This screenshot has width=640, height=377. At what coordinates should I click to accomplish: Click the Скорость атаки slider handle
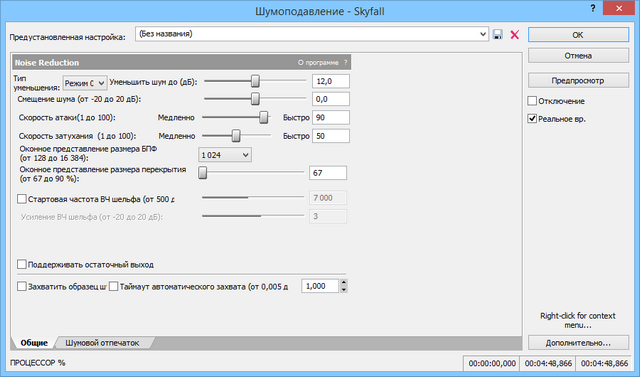click(x=264, y=118)
